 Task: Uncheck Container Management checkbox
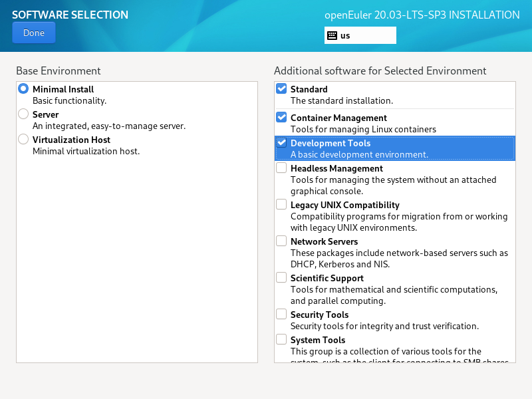tap(281, 118)
